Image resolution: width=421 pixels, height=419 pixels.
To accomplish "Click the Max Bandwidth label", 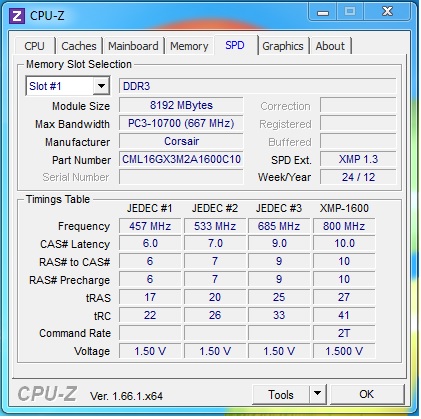I will coord(72,124).
